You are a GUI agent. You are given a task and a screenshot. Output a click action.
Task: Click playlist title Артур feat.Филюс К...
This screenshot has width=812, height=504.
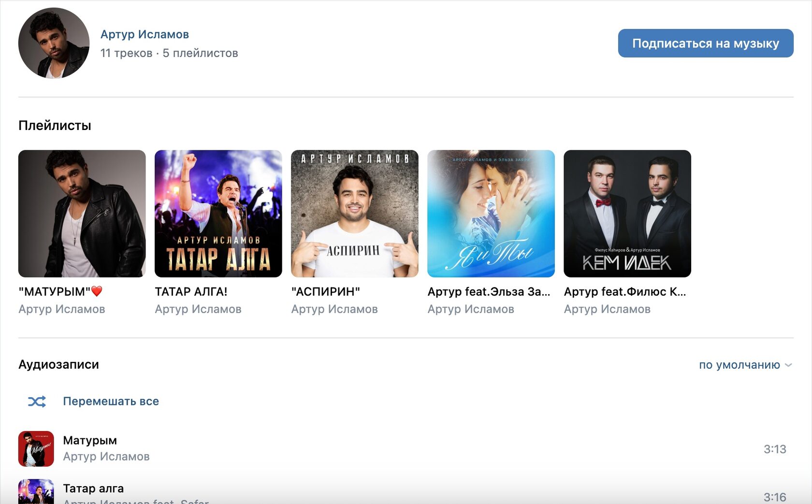(x=625, y=291)
